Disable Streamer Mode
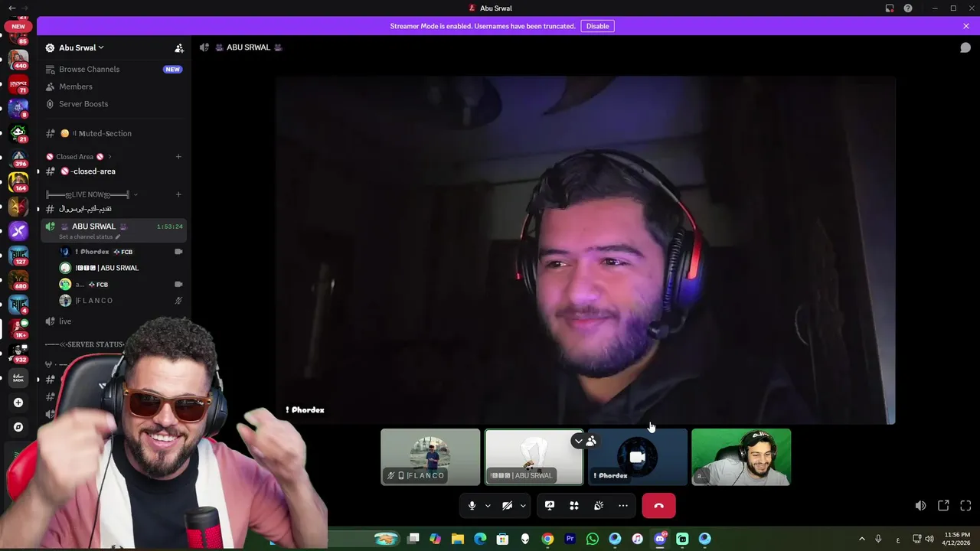Screen dimensions: 980x551 tap(597, 26)
